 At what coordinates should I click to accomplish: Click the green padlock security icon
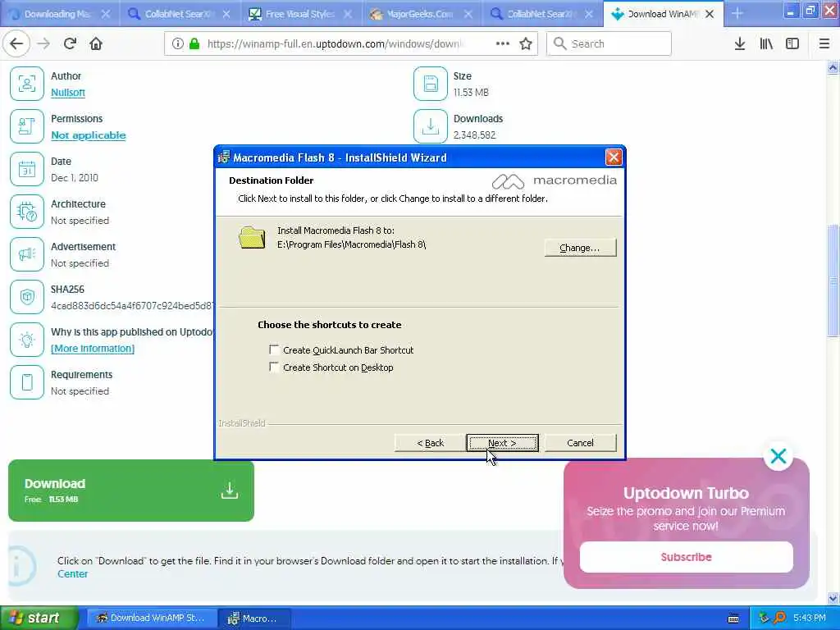194,43
